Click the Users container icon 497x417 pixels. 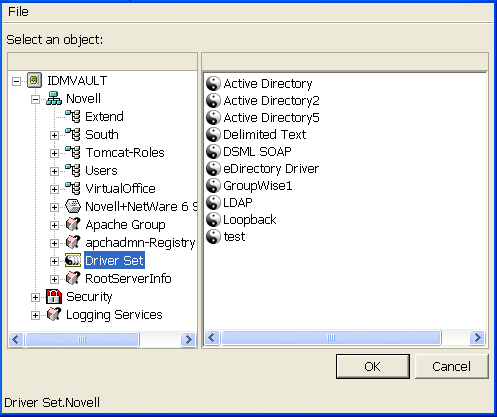coord(73,170)
